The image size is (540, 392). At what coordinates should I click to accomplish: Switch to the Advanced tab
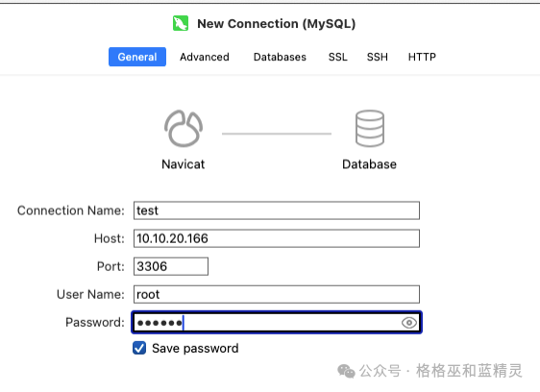click(205, 57)
